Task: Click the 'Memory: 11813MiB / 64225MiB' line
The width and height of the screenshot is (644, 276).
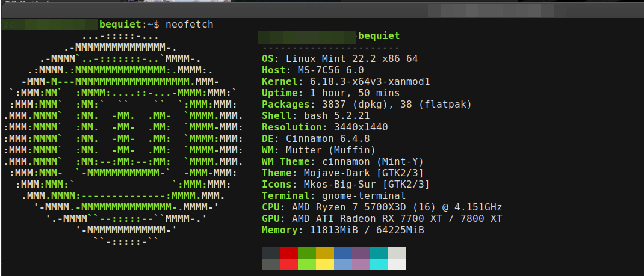Action: (343, 230)
